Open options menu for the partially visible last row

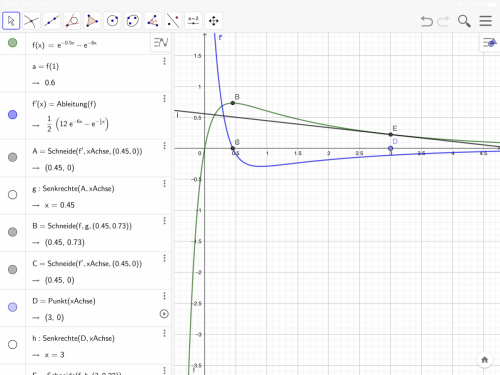point(164,370)
